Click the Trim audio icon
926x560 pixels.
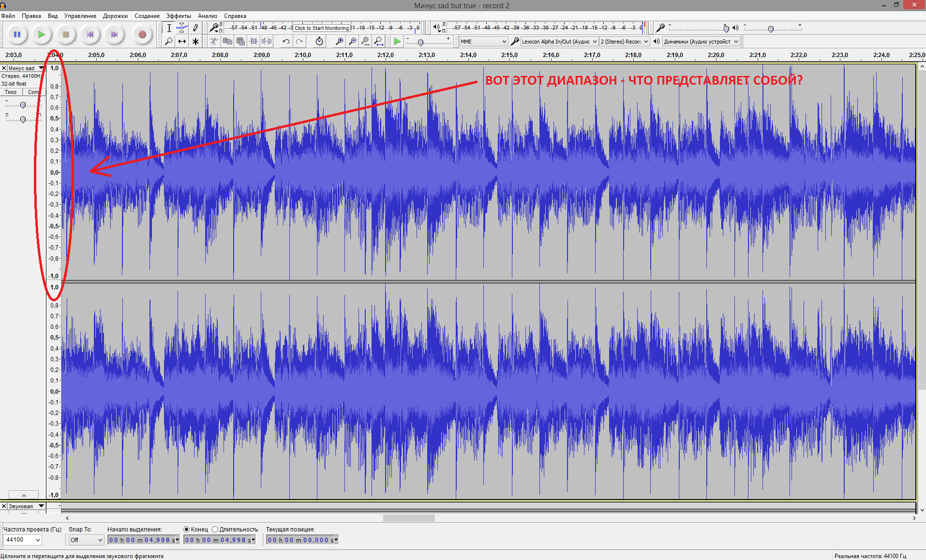[254, 42]
